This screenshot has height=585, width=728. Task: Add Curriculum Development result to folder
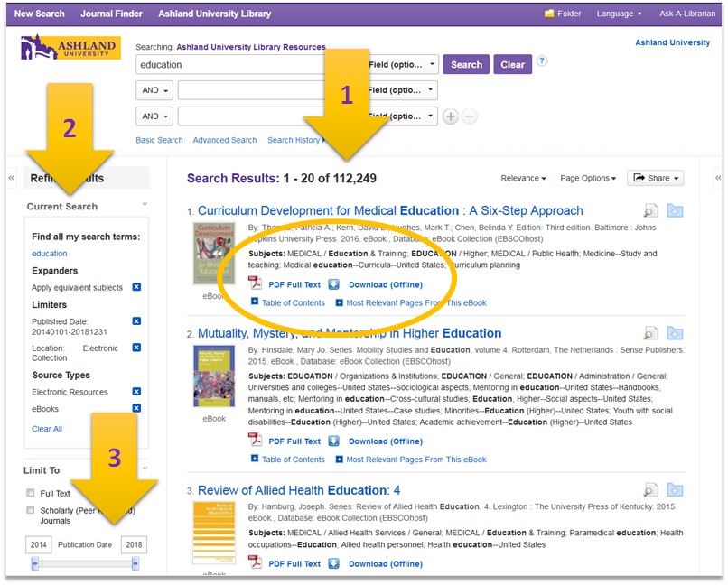pyautogui.click(x=675, y=211)
